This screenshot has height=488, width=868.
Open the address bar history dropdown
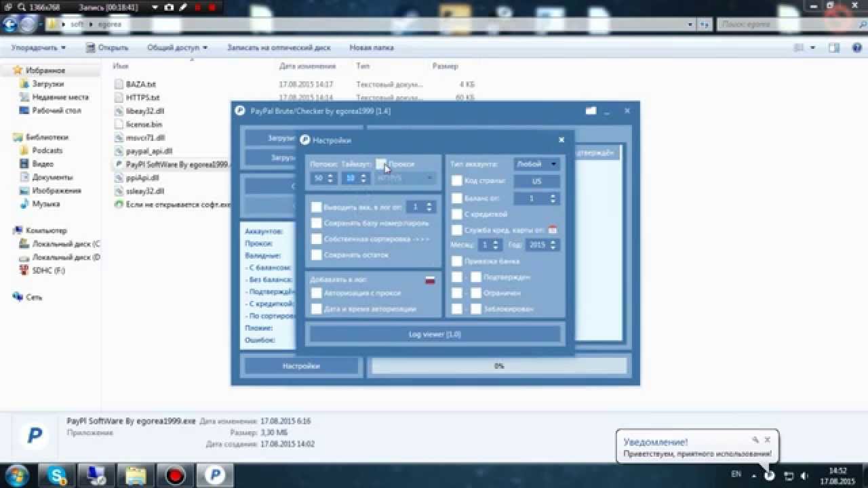690,24
